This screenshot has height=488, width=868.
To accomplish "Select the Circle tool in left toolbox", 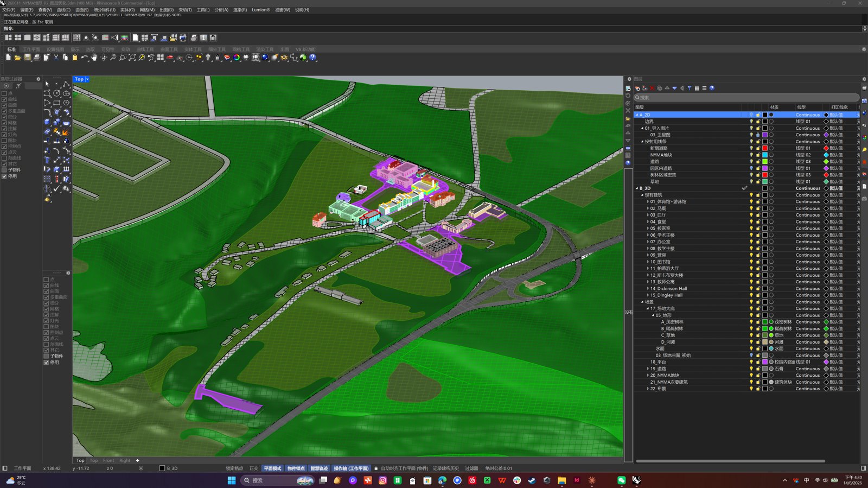I will [x=56, y=93].
